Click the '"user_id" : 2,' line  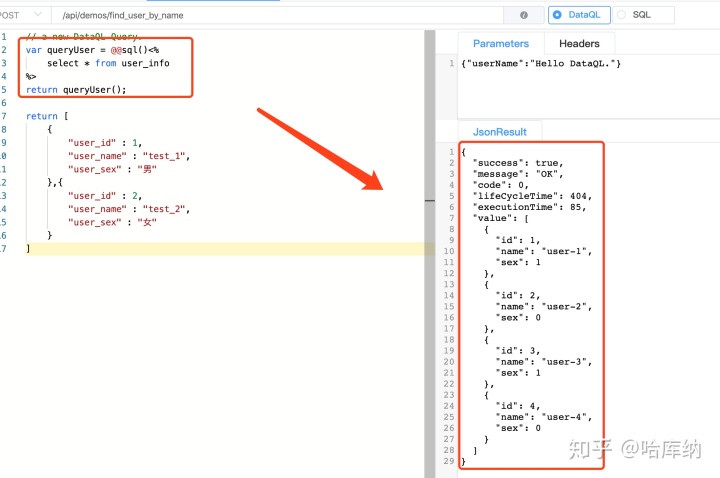point(105,196)
